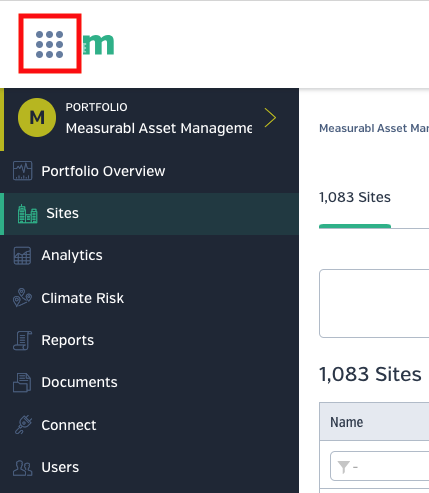
Task: Select the 1,083 Sites tab
Action: 355,197
